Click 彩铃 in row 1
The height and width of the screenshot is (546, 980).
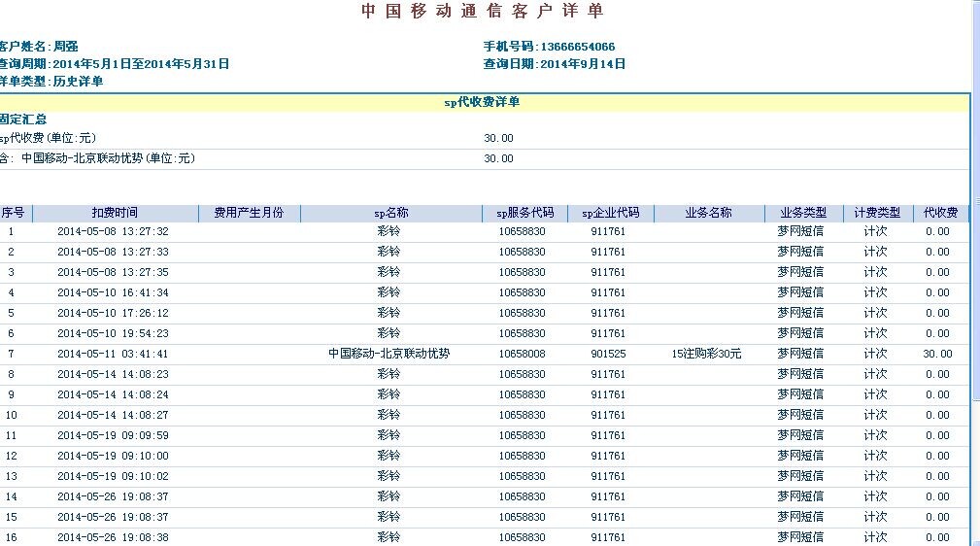389,231
